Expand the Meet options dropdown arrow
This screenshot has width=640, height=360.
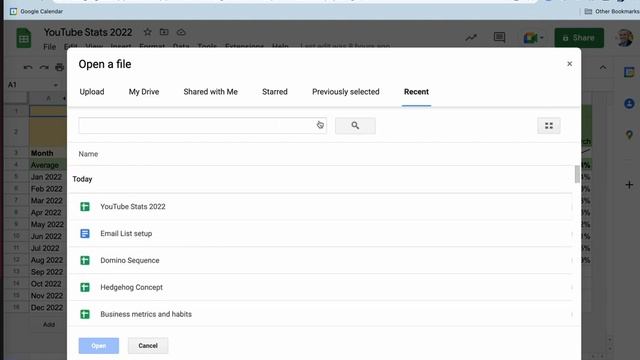542,38
